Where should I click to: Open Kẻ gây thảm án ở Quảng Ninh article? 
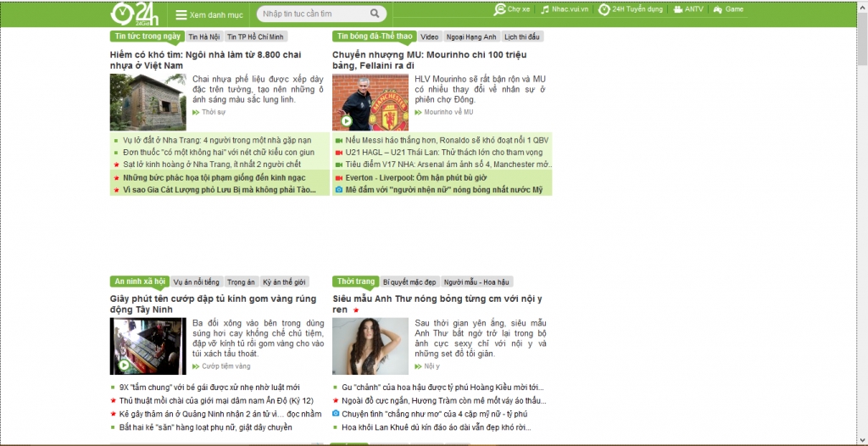[220, 414]
